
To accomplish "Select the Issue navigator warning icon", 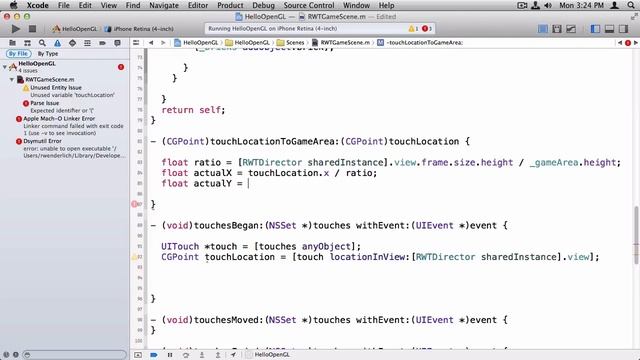I will [57, 43].
